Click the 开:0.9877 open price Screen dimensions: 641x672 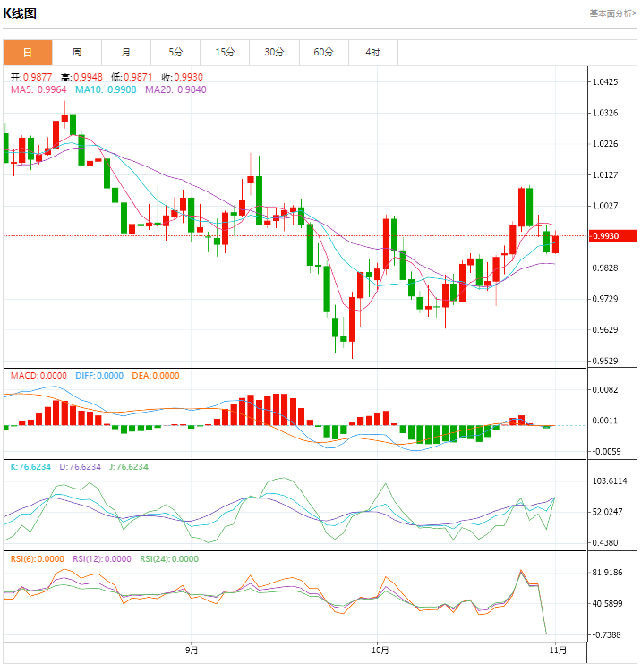(31, 77)
